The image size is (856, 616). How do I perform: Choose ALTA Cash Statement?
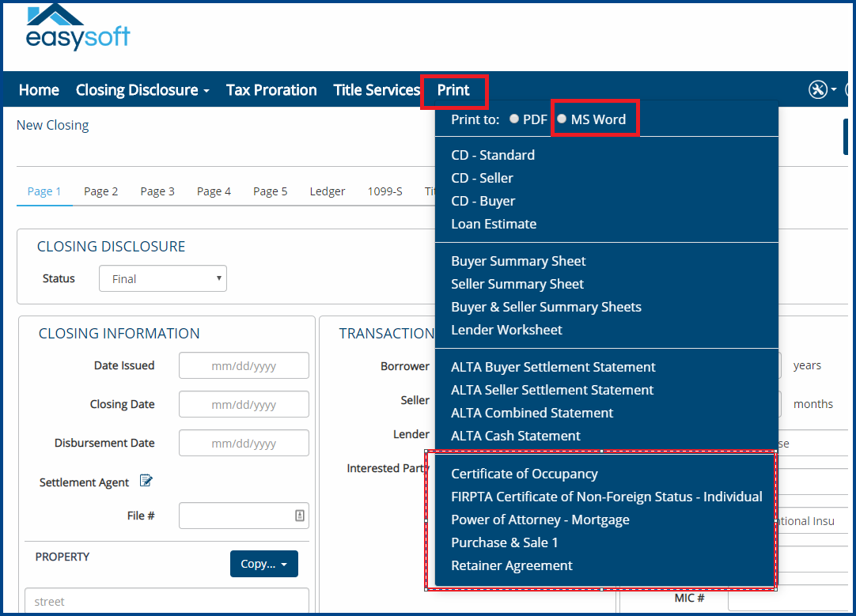click(515, 436)
